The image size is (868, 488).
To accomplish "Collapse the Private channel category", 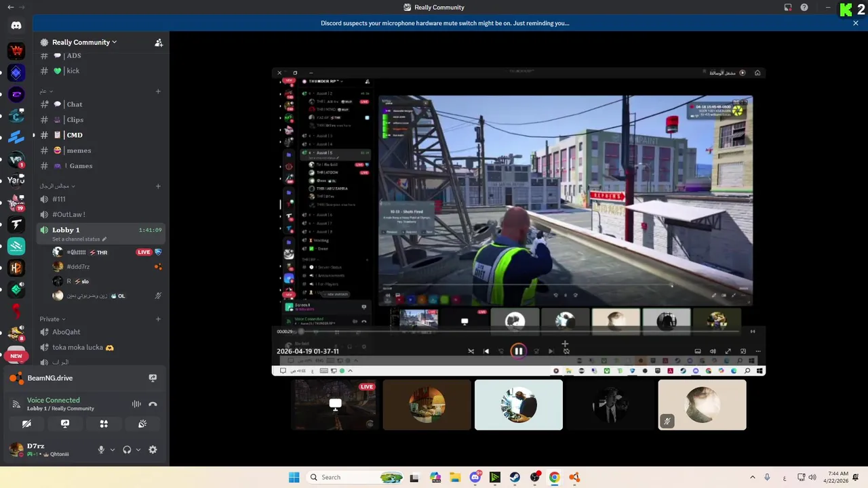I will click(52, 319).
